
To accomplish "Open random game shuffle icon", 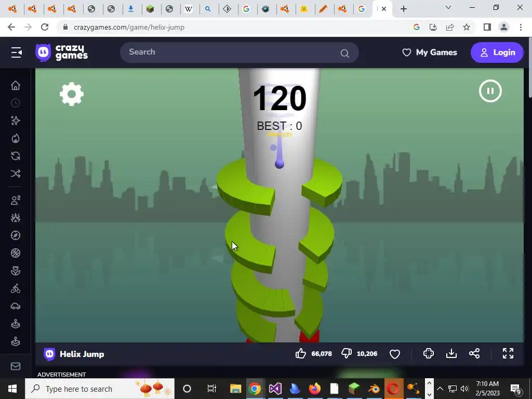I will (x=16, y=174).
